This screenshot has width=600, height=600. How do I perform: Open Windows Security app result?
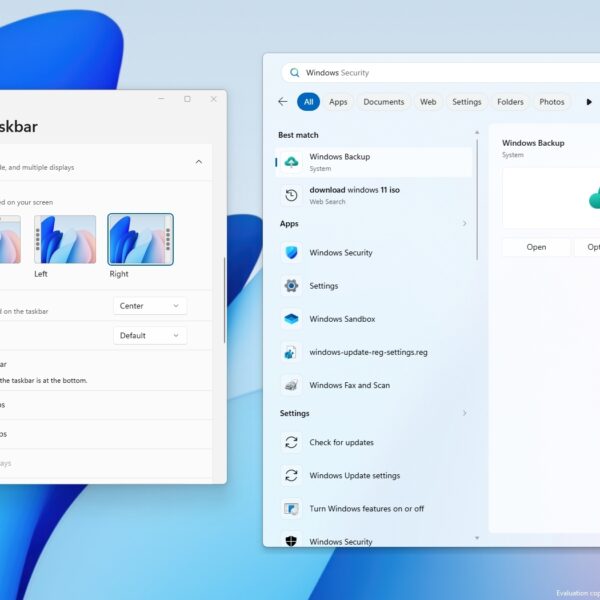(374, 253)
